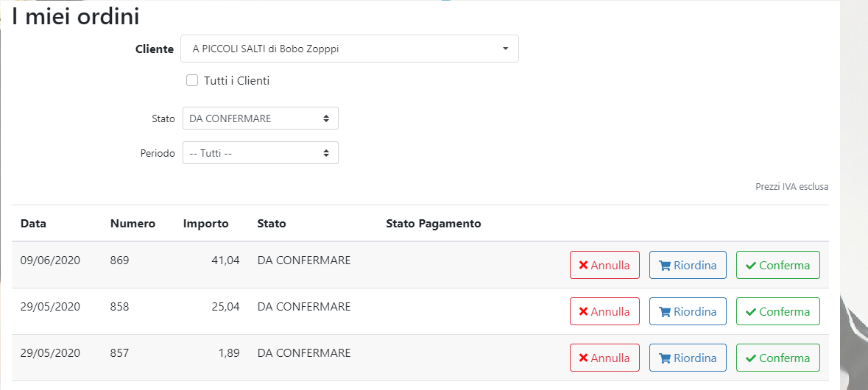The image size is (868, 390).
Task: Click the checkmark icon for order 858
Action: pos(751,312)
